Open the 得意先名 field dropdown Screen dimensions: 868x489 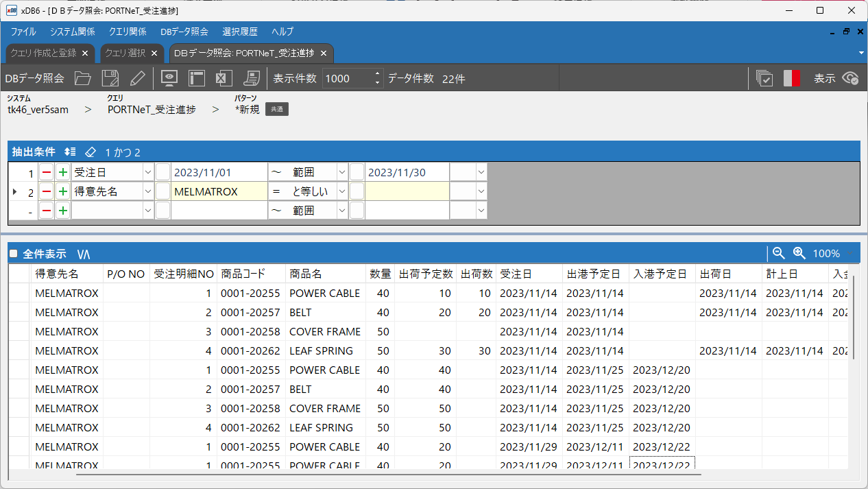coord(147,191)
